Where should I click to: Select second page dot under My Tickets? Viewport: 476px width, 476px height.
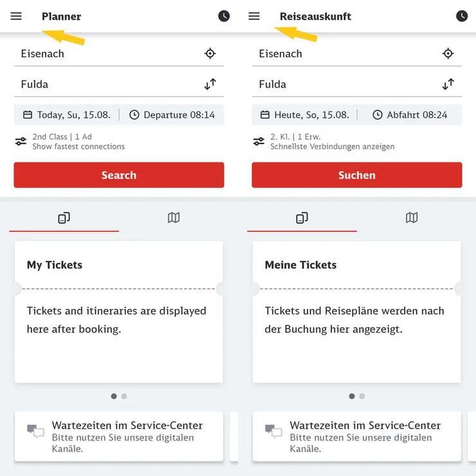click(x=124, y=396)
